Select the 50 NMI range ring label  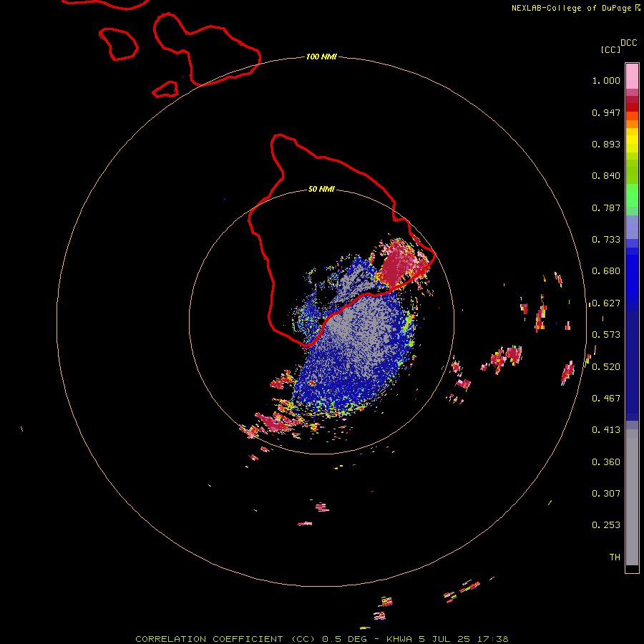click(x=321, y=189)
